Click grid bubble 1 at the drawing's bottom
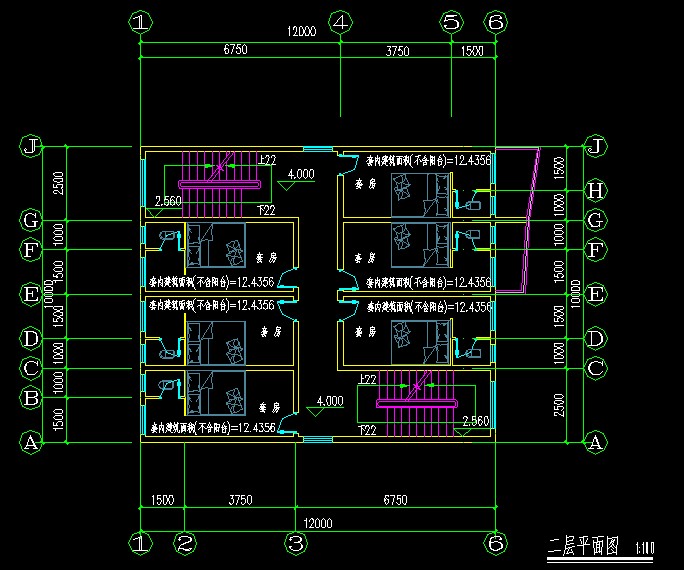Image resolution: width=684 pixels, height=570 pixels. click(x=140, y=543)
